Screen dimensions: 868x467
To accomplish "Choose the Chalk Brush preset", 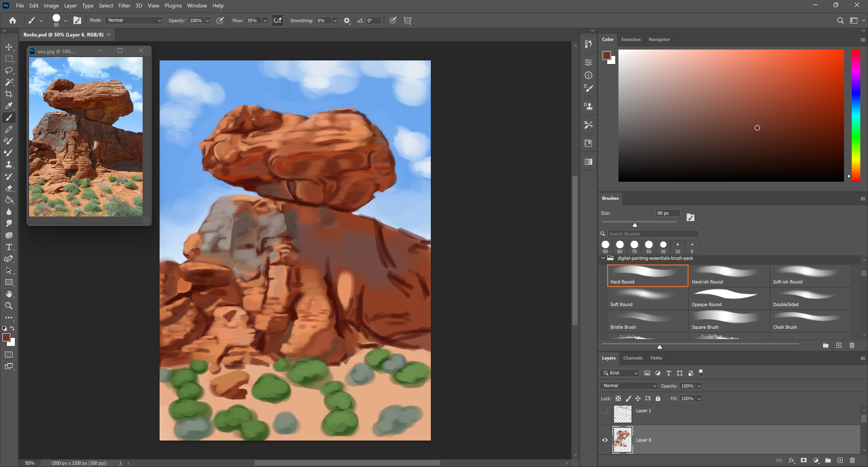I will click(x=810, y=321).
